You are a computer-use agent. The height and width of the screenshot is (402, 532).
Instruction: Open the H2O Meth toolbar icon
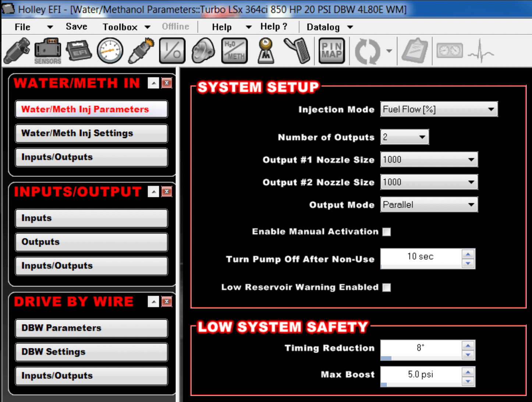pos(234,51)
